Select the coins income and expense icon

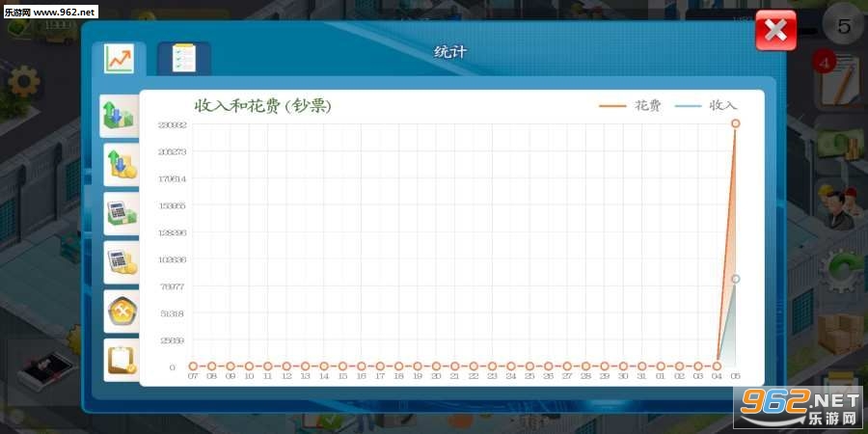(121, 164)
